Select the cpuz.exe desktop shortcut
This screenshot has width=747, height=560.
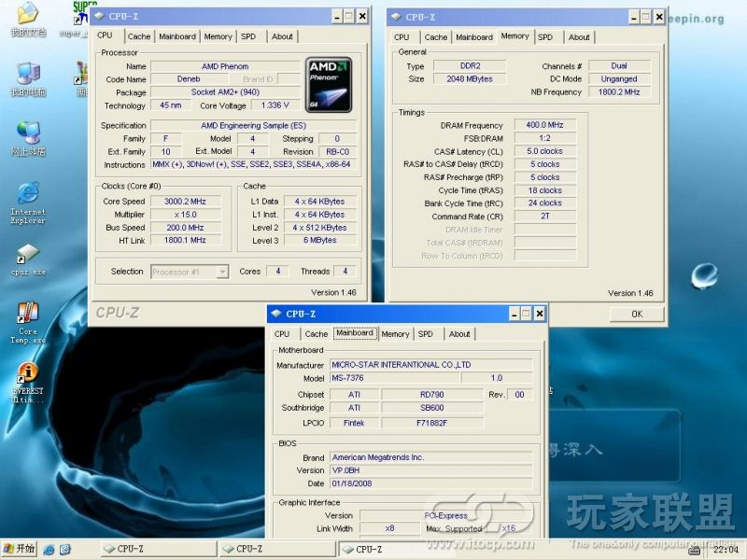(28, 260)
